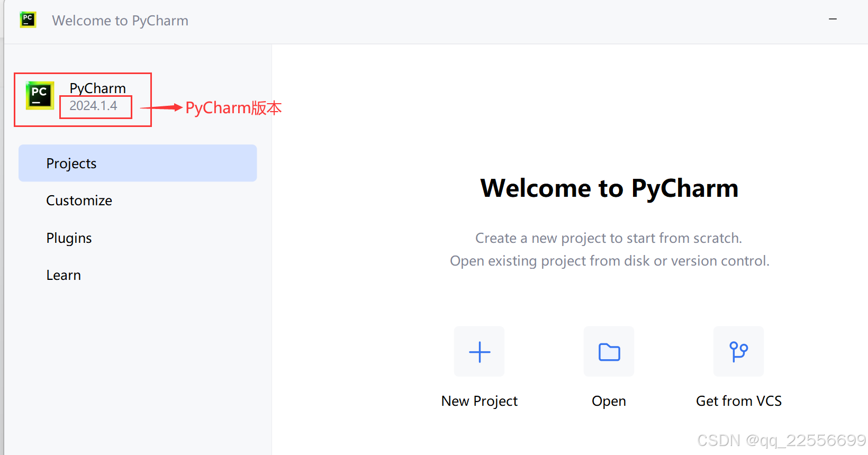Click the PyCharm icon in the title bar

(28, 20)
